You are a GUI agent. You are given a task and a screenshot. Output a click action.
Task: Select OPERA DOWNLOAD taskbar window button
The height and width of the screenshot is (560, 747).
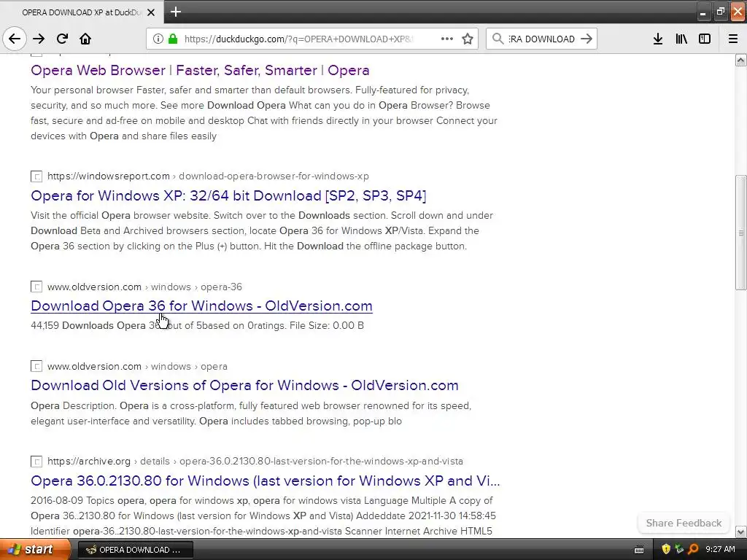135,550
